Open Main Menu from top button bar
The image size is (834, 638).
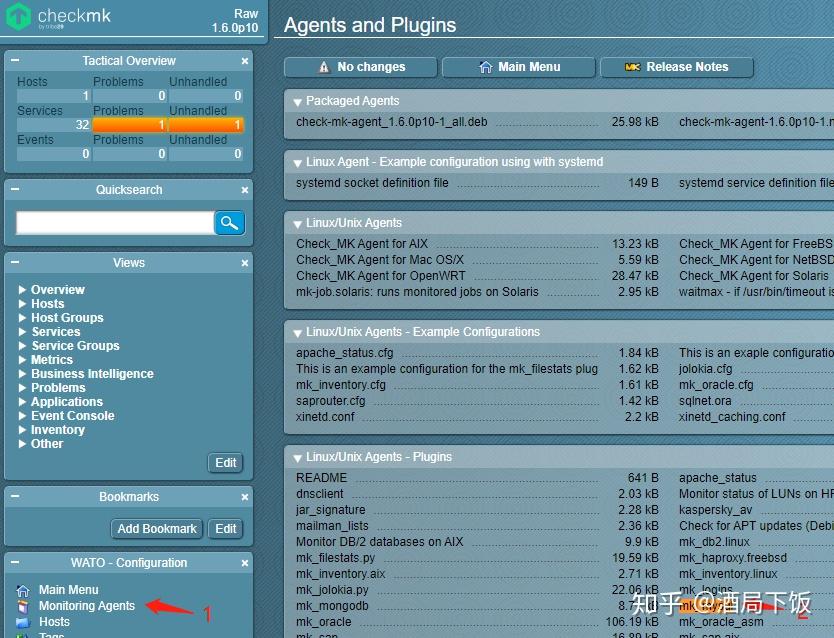[x=519, y=67]
